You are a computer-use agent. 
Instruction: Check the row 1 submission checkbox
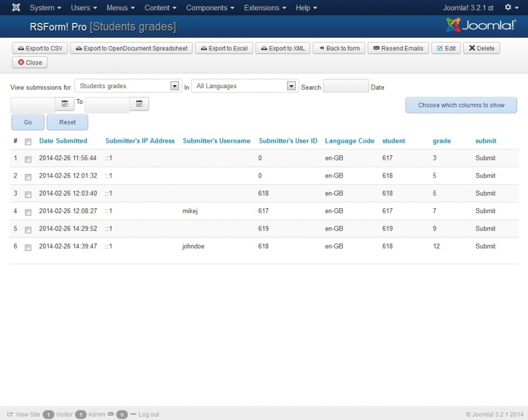pyautogui.click(x=28, y=159)
